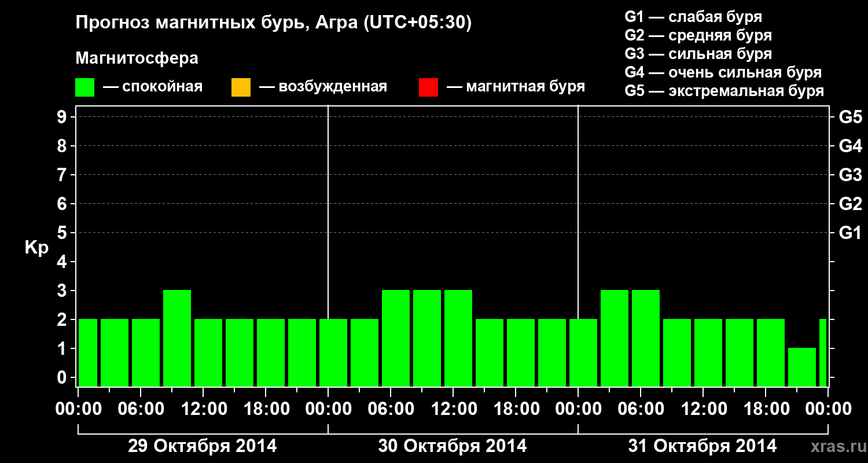
Task: Click the '12:00' time label for 30 October
Action: pos(453,409)
